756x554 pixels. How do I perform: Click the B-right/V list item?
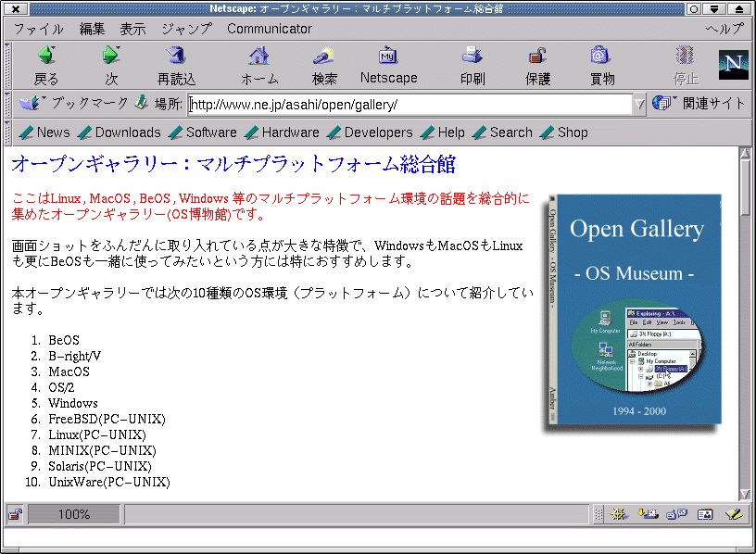[x=75, y=357]
